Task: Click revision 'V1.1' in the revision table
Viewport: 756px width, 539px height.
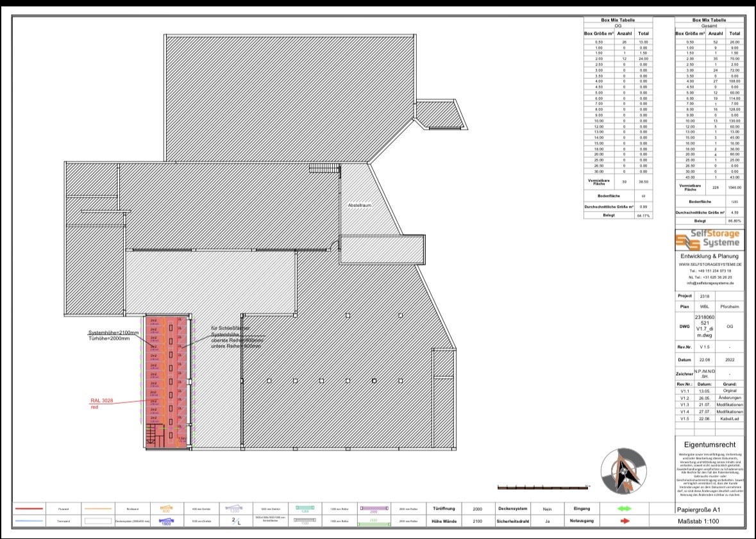Action: 685,391
